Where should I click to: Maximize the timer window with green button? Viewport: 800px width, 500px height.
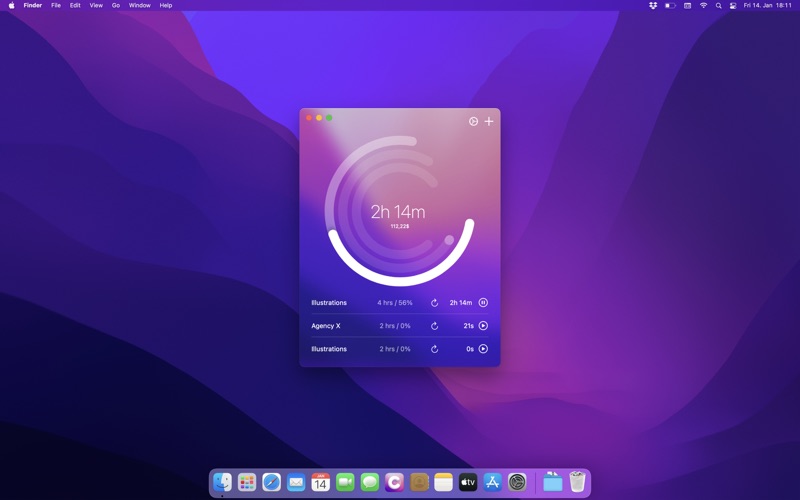coord(329,118)
